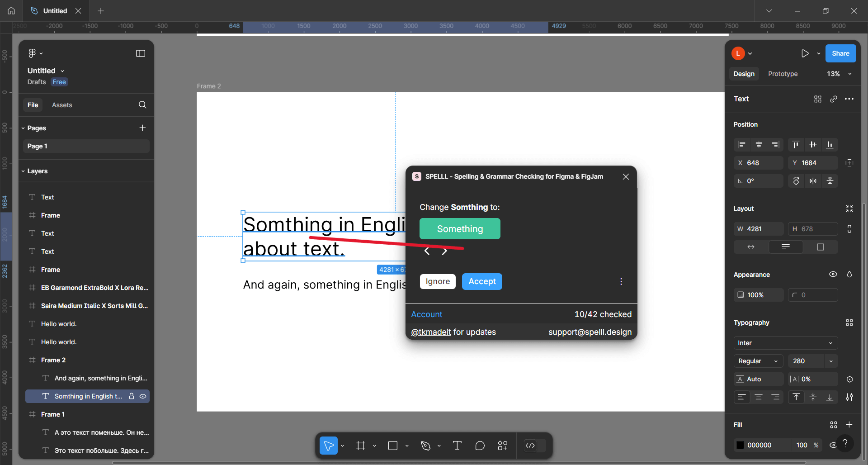Open the Figma main menu icon
This screenshot has height=465, width=868.
[x=33, y=53]
